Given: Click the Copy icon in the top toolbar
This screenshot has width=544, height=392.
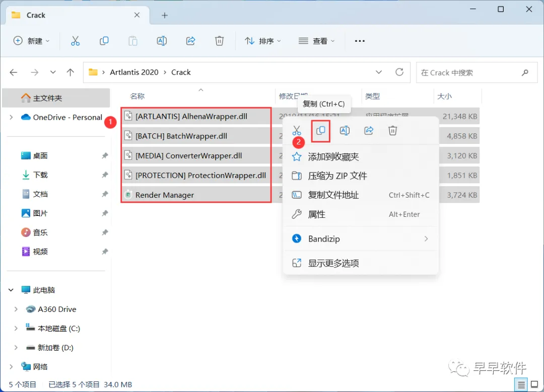Looking at the screenshot, I should coord(104,41).
